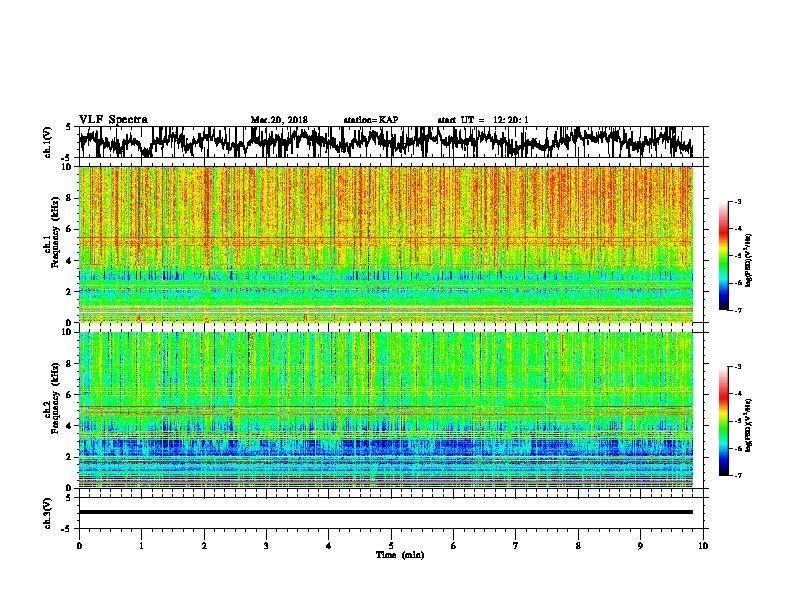
Task: Click time axis tick label "5"
Action: coord(391,546)
